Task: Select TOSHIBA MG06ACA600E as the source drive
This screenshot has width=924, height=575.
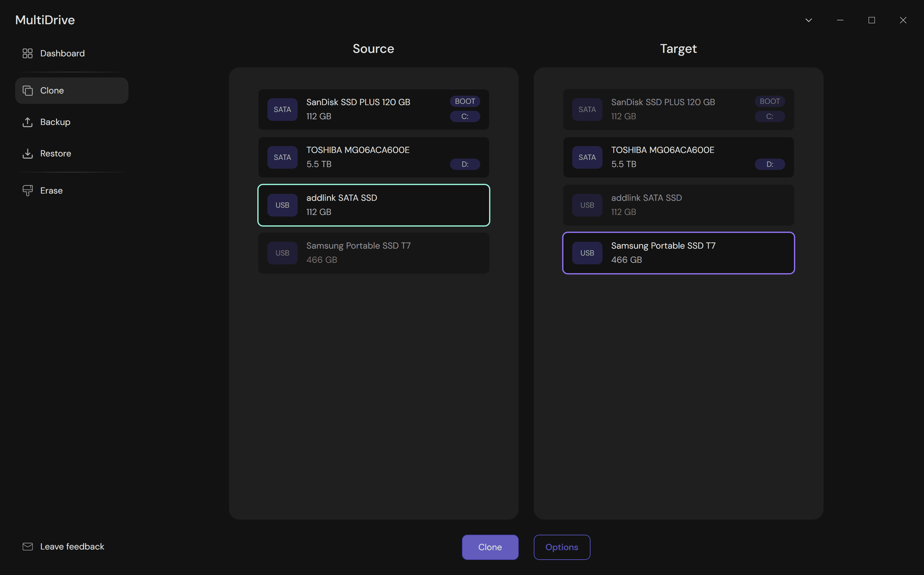Action: (373, 157)
